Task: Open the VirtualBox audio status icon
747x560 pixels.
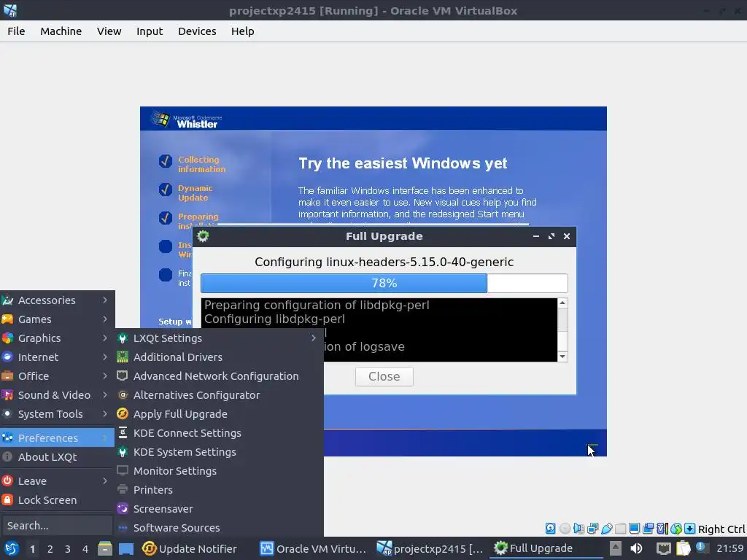Action: pos(578,528)
